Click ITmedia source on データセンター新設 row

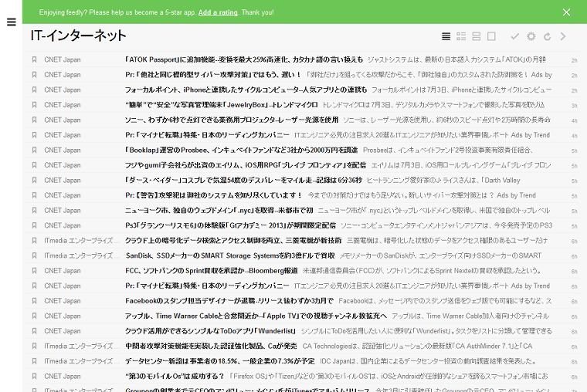(82, 361)
